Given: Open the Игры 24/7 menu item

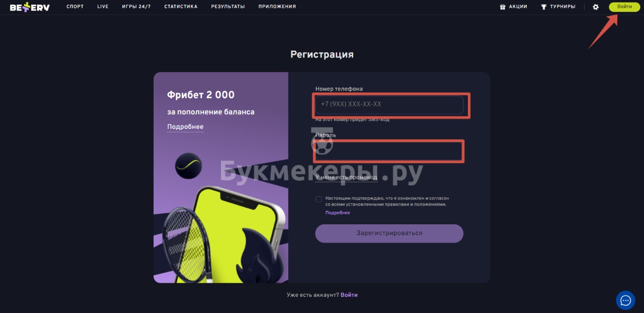Looking at the screenshot, I should (136, 7).
